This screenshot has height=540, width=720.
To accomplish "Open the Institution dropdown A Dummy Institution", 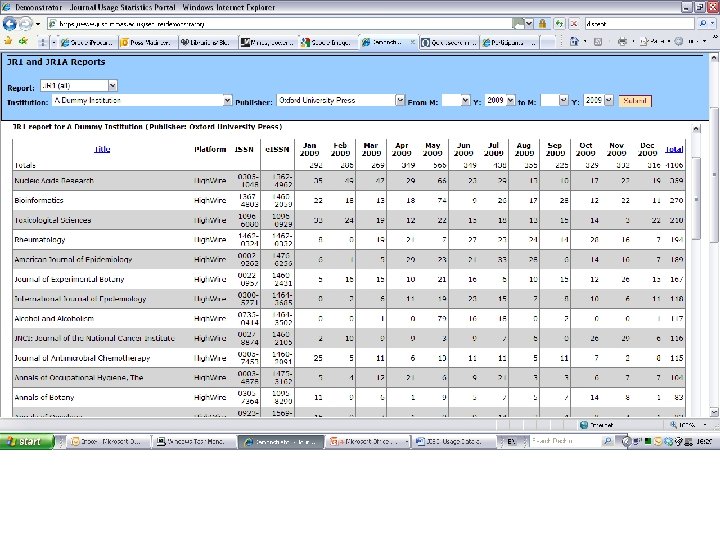I will 142,101.
